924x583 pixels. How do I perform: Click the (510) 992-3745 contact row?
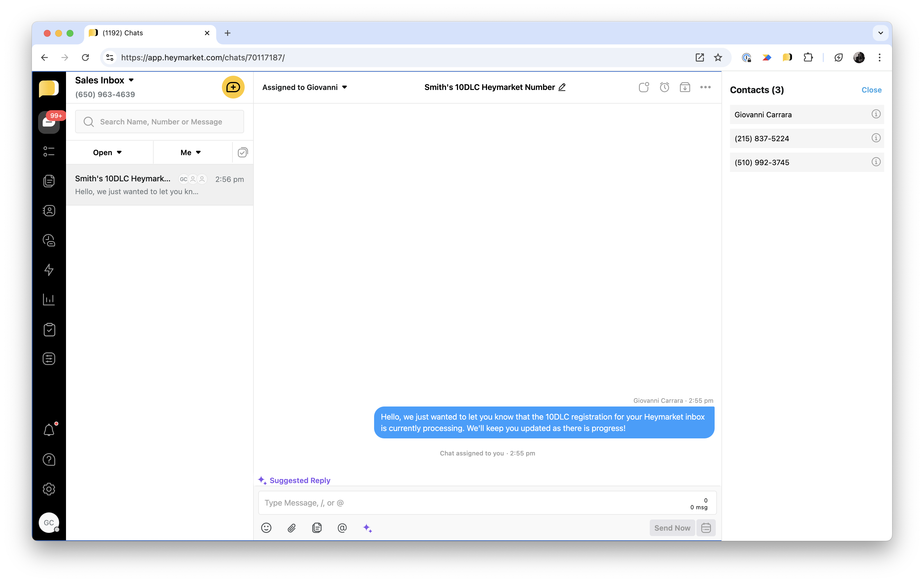pos(807,162)
